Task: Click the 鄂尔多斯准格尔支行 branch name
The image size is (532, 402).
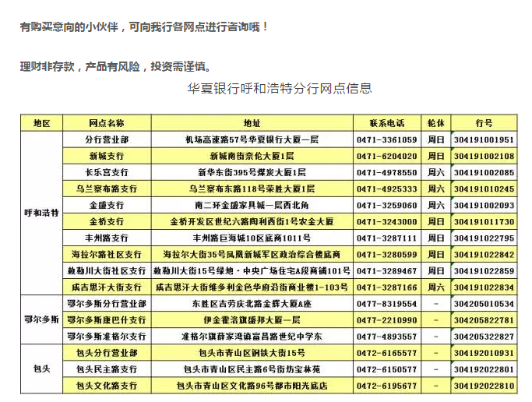Action: pyautogui.click(x=107, y=337)
